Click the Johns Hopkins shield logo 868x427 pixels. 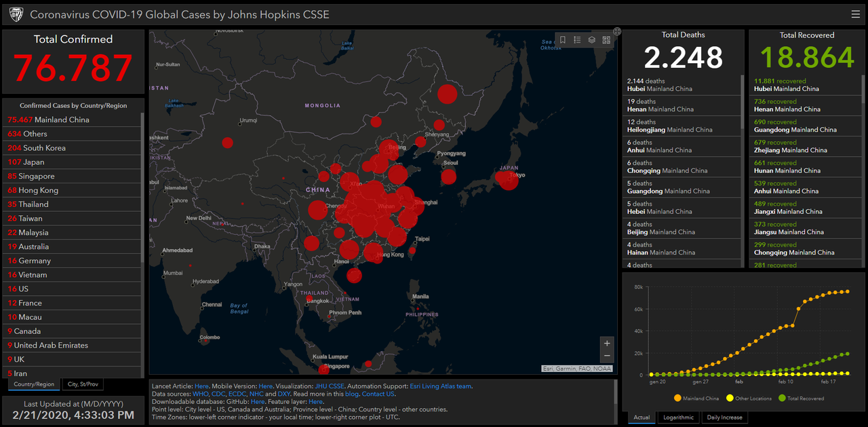point(16,14)
